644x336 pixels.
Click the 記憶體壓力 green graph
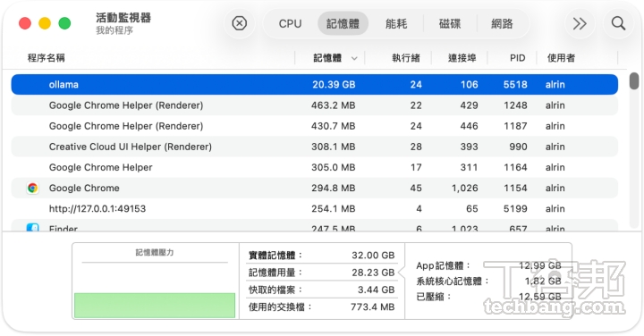tap(155, 306)
